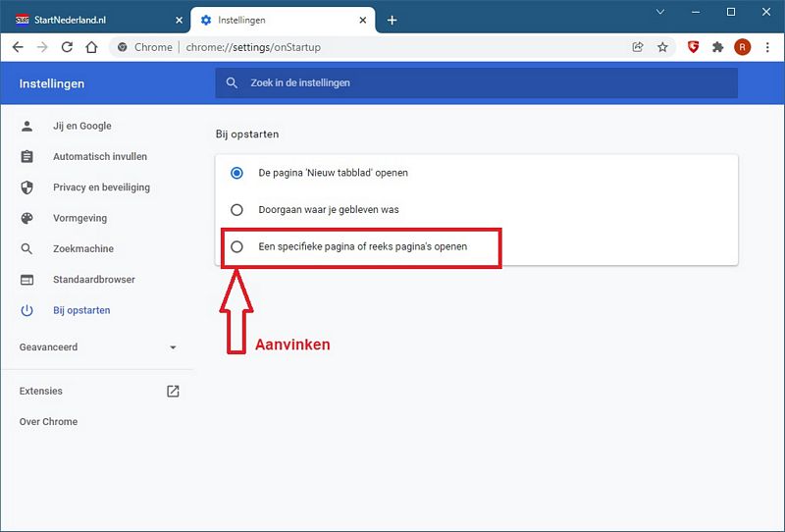Open Over Chrome page

(x=48, y=422)
